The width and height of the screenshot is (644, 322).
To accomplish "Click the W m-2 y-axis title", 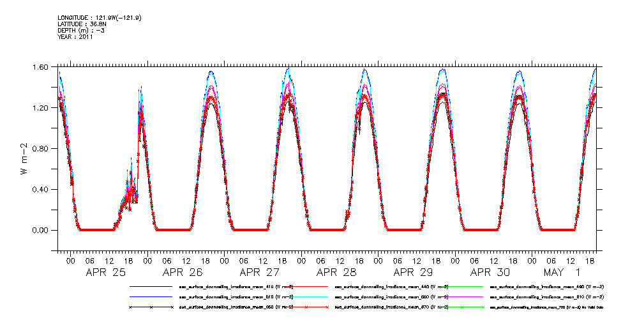I will 24,158.
